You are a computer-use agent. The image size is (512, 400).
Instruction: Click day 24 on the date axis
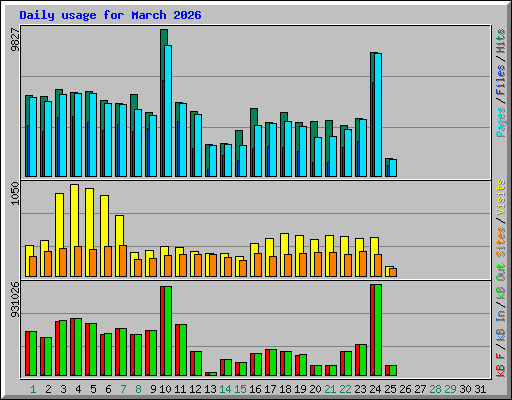(375, 389)
